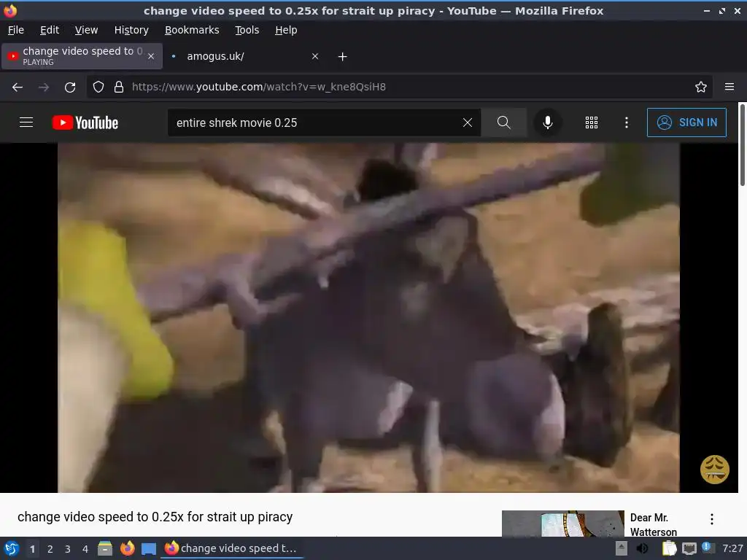Open the Dear Mr. Watterson thumbnail
The height and width of the screenshot is (560, 747).
[x=562, y=524]
